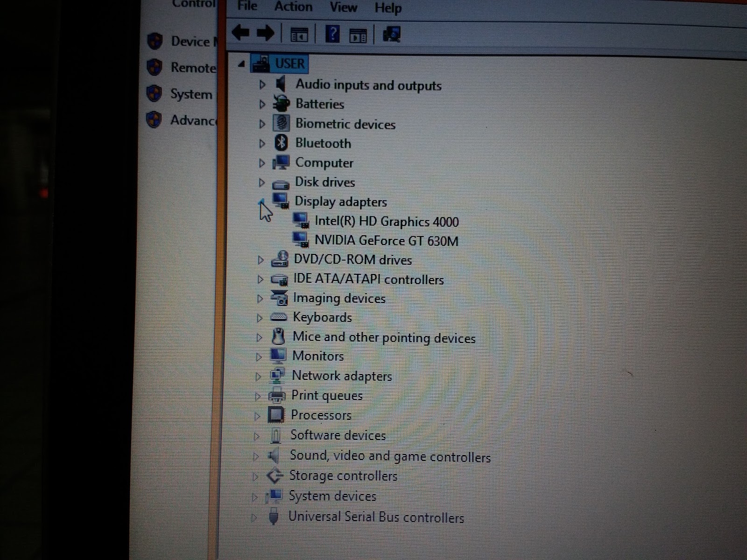Viewport: 747px width, 560px height.
Task: Expand the Imaging devices category
Action: click(x=260, y=299)
